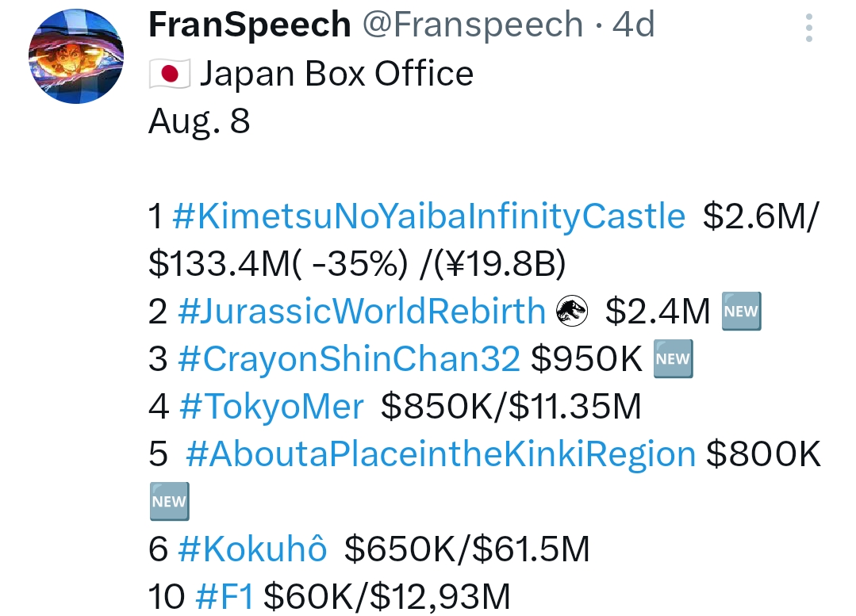The height and width of the screenshot is (616, 856).
Task: Click the 4d timestamp of the tweet
Action: coord(634,26)
